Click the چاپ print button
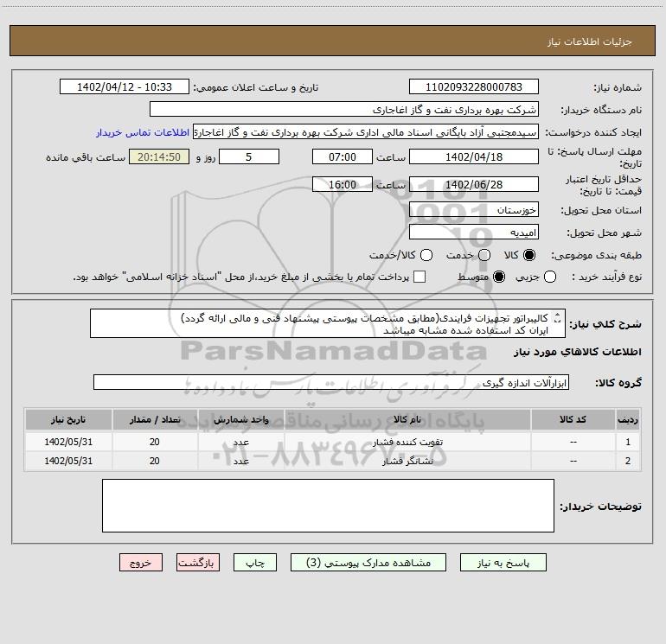 click(x=255, y=563)
